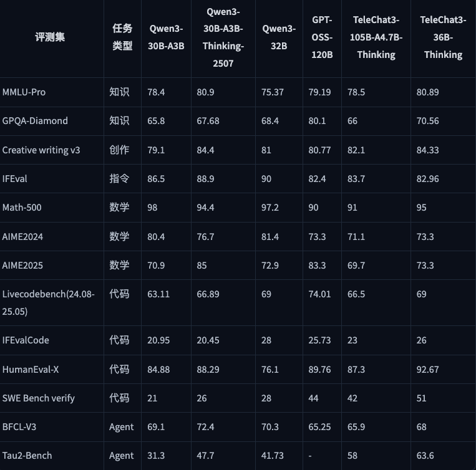Click the IFEval row label

[x=14, y=179]
